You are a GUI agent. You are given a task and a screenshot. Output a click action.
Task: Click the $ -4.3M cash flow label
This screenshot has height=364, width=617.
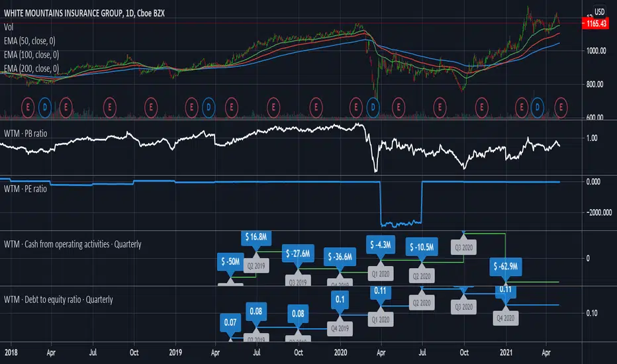381,245
